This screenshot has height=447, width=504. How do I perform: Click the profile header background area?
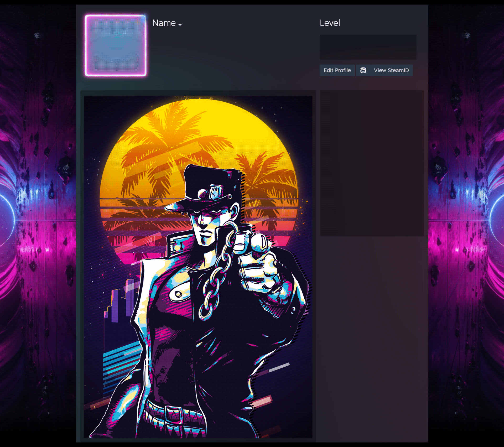(236, 53)
